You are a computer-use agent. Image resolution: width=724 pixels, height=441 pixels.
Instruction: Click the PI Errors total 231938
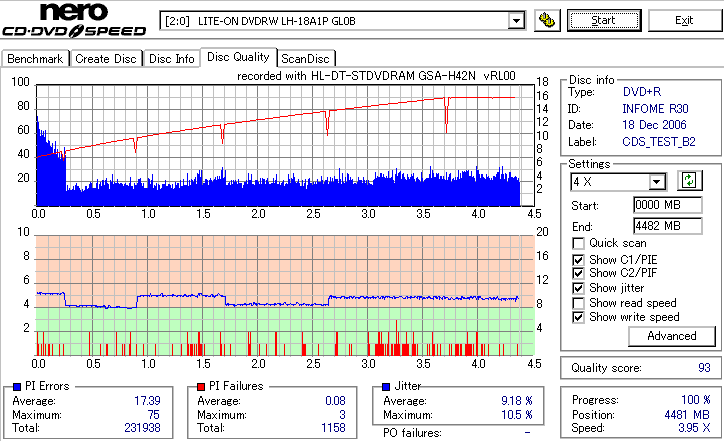142,428
